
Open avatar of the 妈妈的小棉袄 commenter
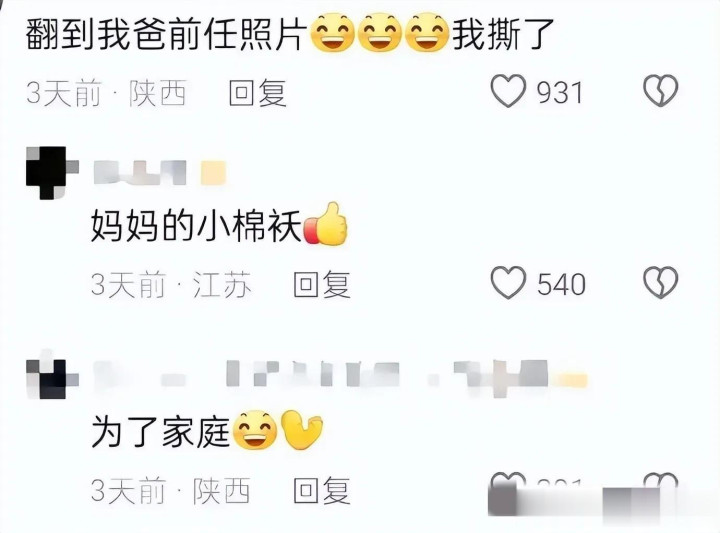point(52,173)
